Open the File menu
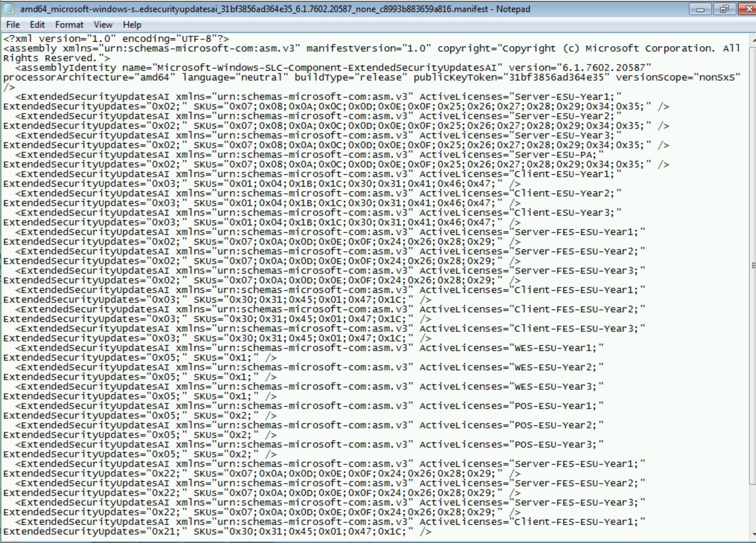This screenshot has height=543, width=756. pos(13,25)
